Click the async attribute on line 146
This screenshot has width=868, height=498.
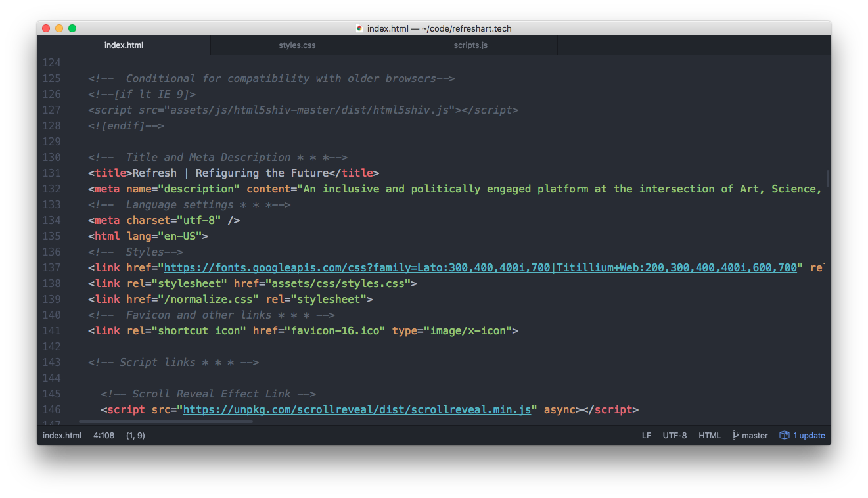pos(559,409)
